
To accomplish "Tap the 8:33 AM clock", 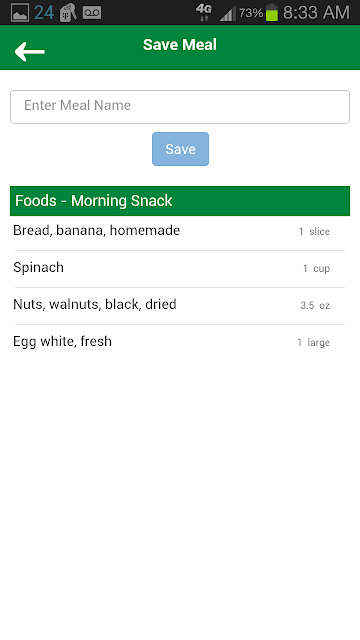I will click(x=316, y=13).
